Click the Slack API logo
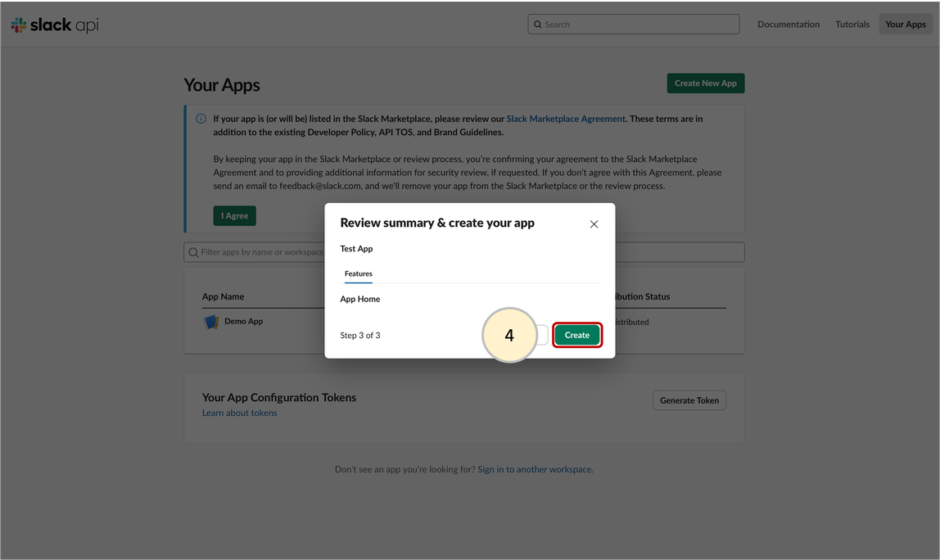The image size is (940, 560). pyautogui.click(x=54, y=25)
